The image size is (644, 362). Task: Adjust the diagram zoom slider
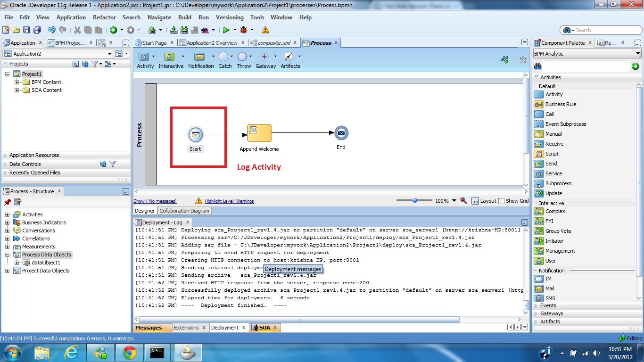click(415, 200)
